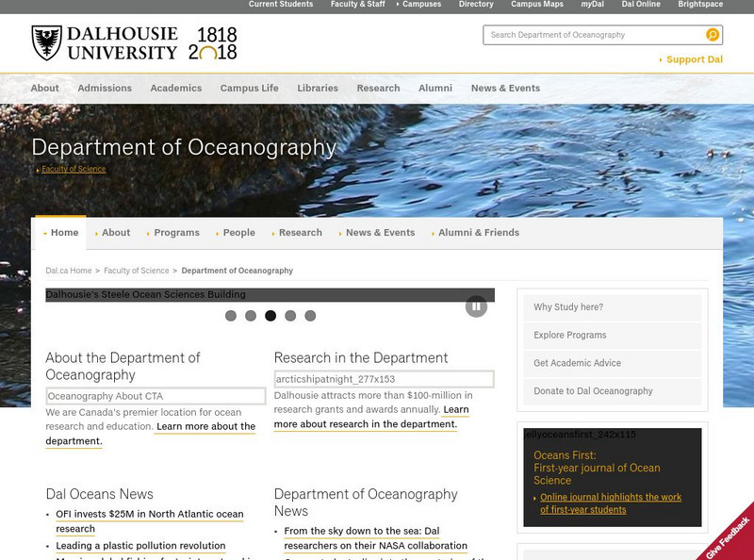Click the red arrow beside Support Dal
This screenshot has width=754, height=560.
(660, 58)
